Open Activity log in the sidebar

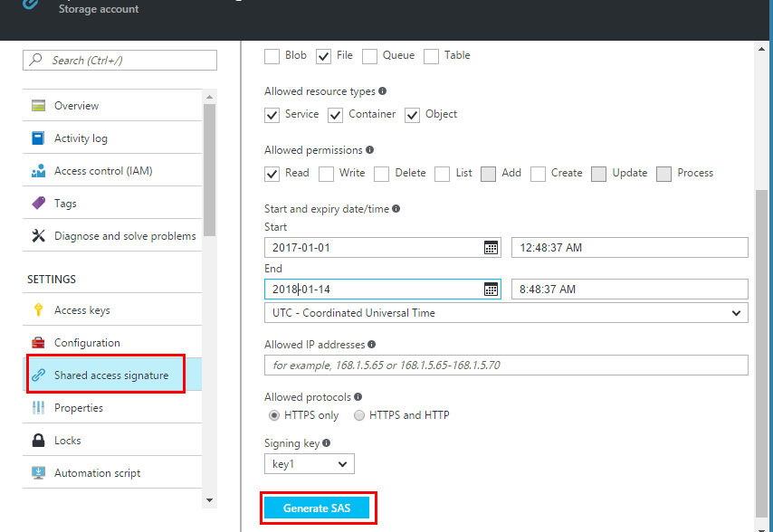pos(112,138)
